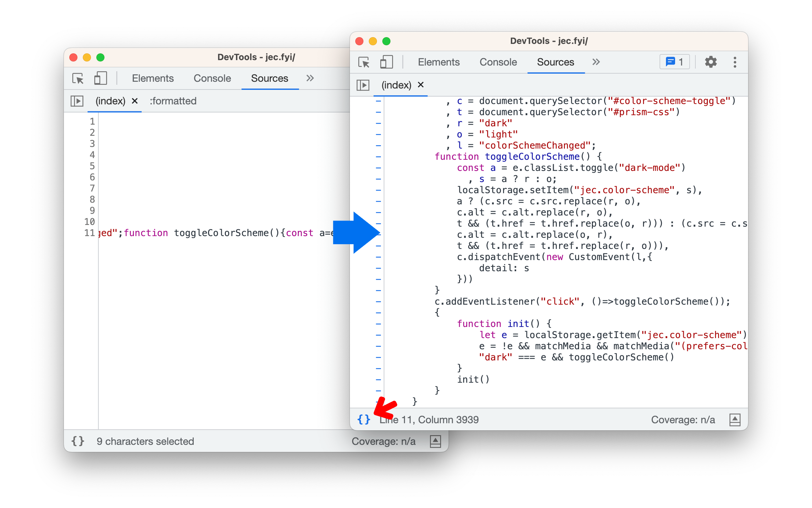Click the customize DevTools menu icon
Viewport: 812px width, 508px height.
pyautogui.click(x=737, y=62)
